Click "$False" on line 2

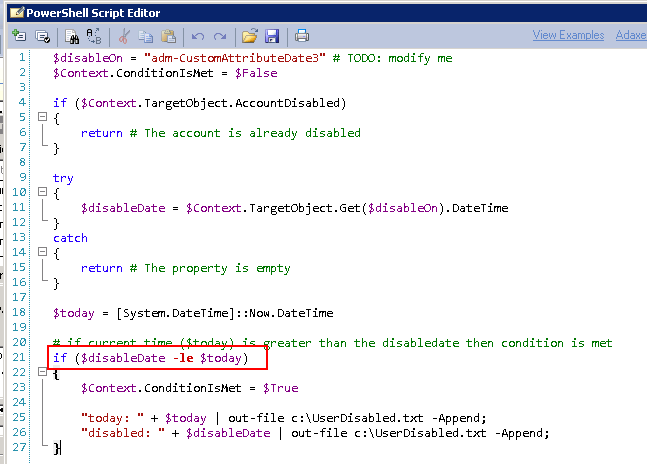tap(256, 73)
